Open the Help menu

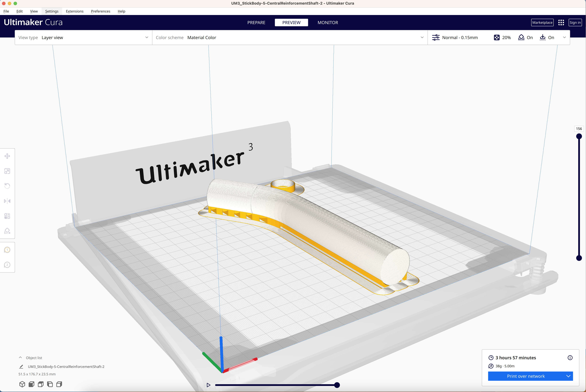121,11
